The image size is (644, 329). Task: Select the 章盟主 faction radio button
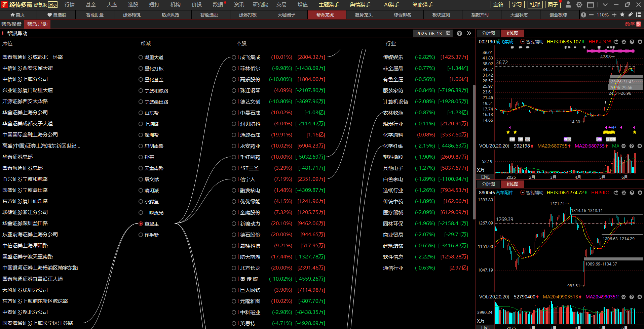coord(141,224)
